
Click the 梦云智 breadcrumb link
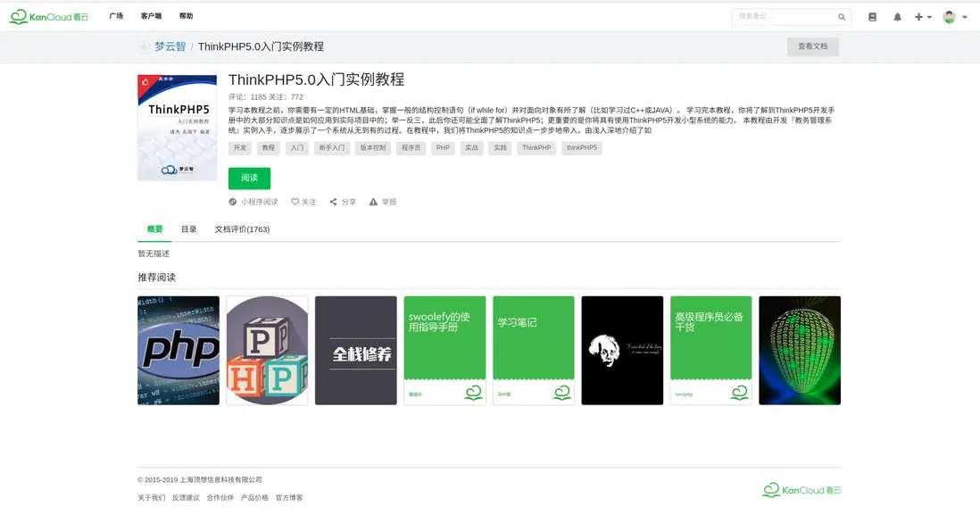tap(170, 47)
